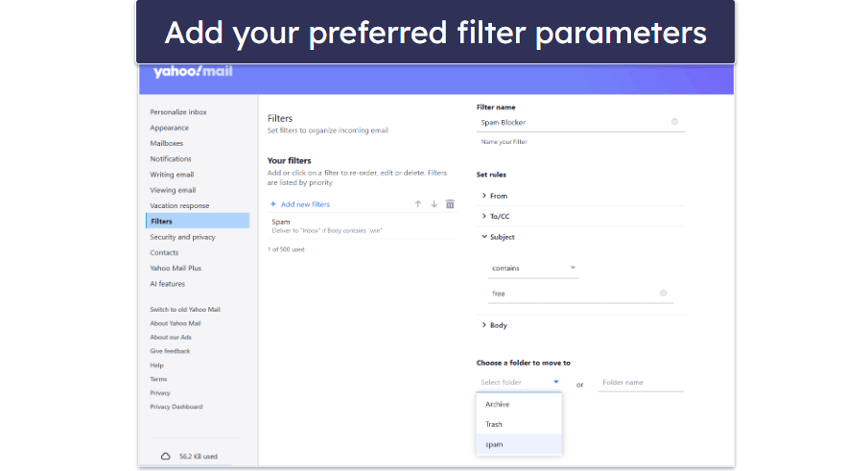Delete filter using the trash can icon
The width and height of the screenshot is (868, 471).
450,204
